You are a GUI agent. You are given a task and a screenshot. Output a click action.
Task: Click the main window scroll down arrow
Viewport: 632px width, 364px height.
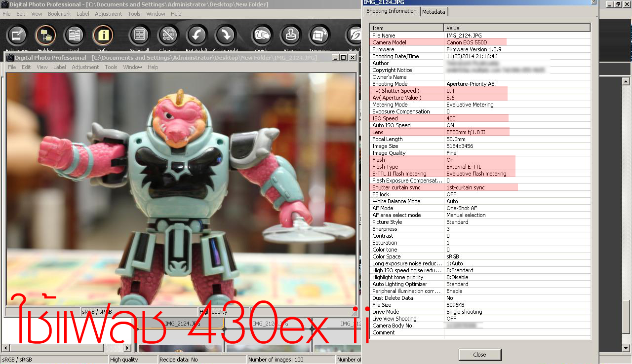click(626, 348)
